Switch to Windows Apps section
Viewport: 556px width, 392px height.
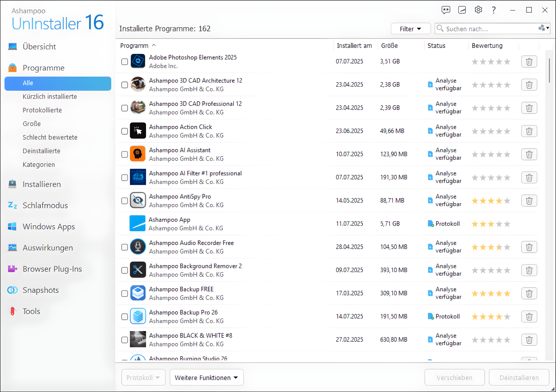coord(49,226)
